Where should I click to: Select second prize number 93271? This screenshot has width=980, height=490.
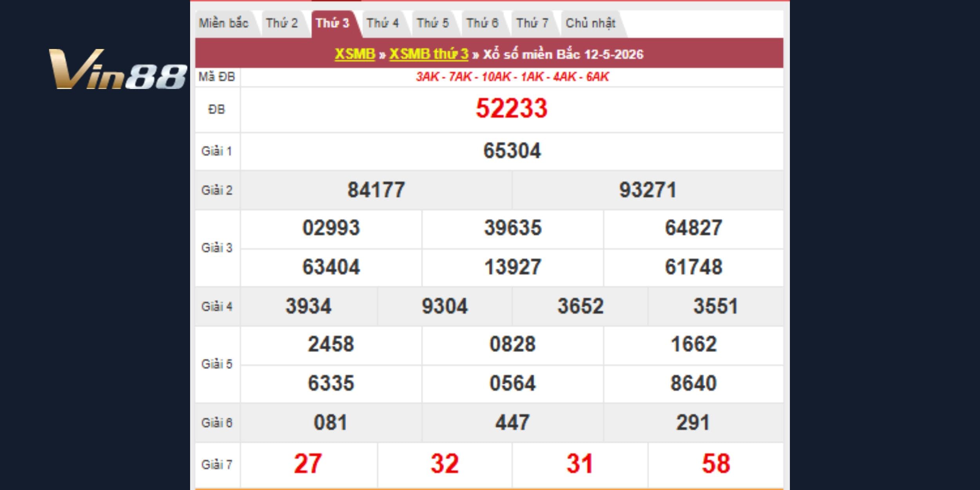648,190
